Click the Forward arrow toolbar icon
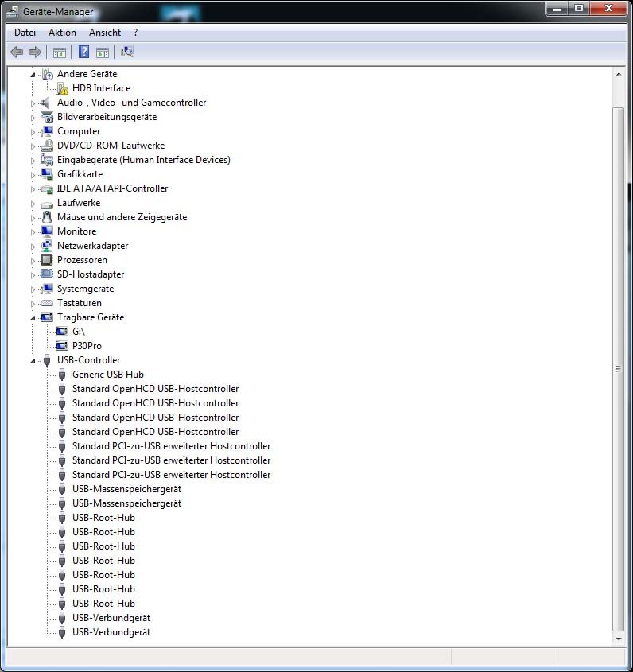 click(x=34, y=52)
